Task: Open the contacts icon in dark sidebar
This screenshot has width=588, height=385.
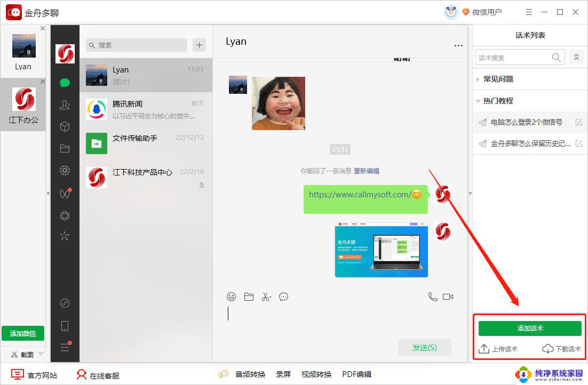Action: (x=65, y=105)
